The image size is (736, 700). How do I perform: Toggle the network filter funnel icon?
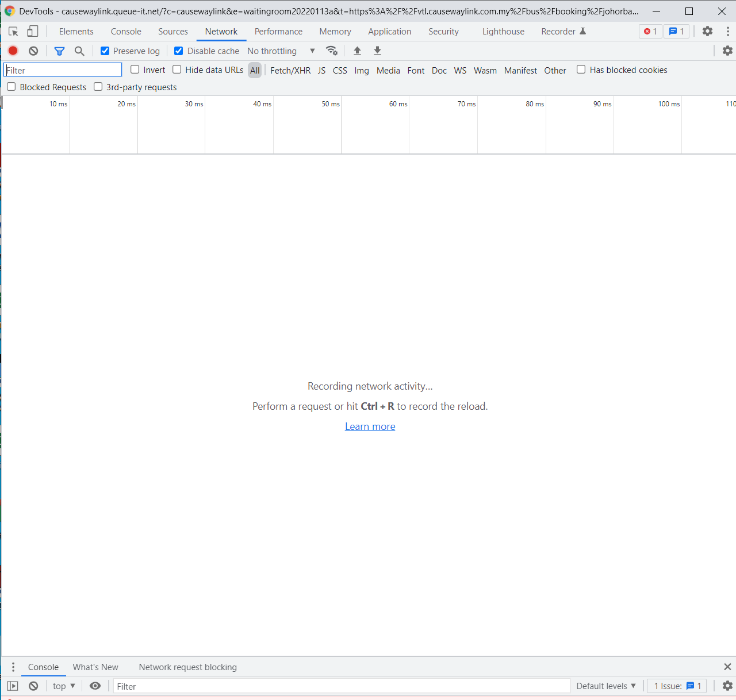pos(59,51)
